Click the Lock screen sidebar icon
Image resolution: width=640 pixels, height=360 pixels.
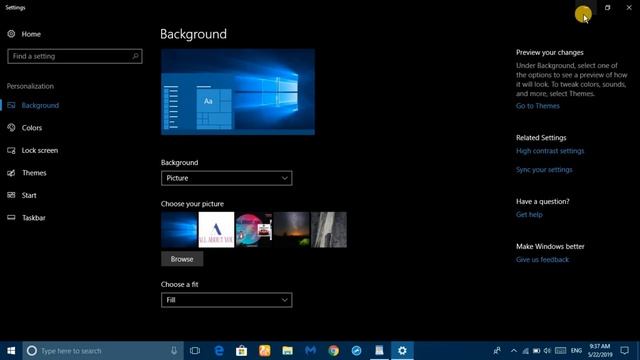click(x=11, y=150)
